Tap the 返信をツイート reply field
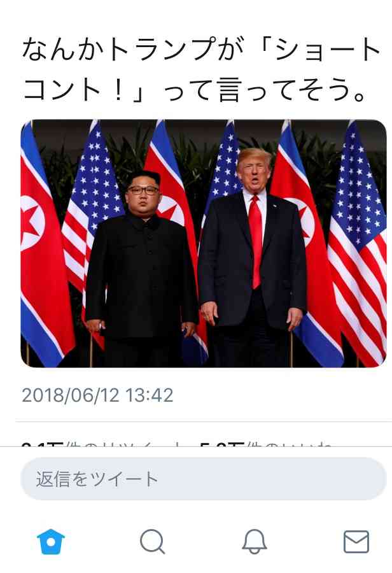The height and width of the screenshot is (573, 392). pyautogui.click(x=204, y=479)
